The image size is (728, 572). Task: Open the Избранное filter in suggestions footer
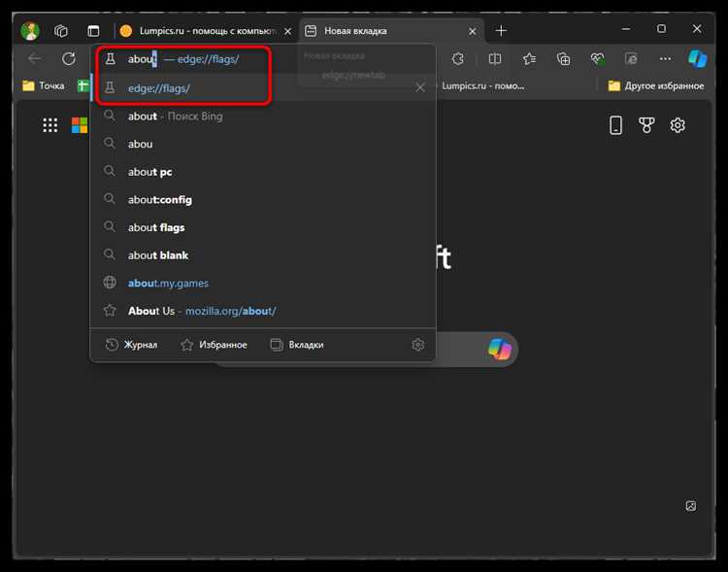pos(215,345)
